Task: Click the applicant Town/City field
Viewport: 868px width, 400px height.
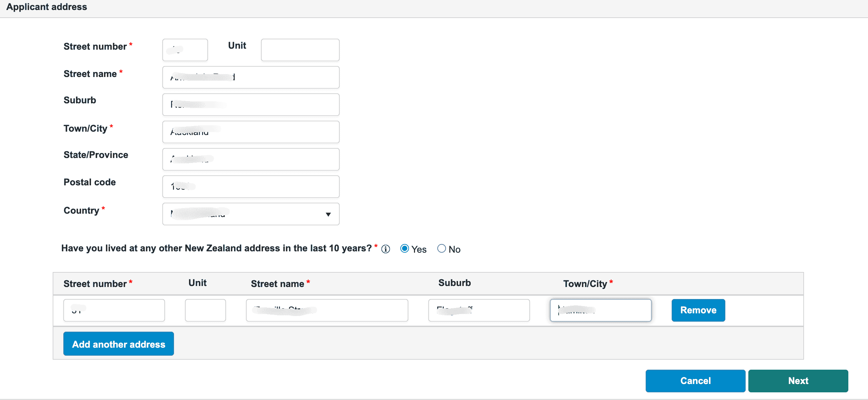Action: [250, 132]
